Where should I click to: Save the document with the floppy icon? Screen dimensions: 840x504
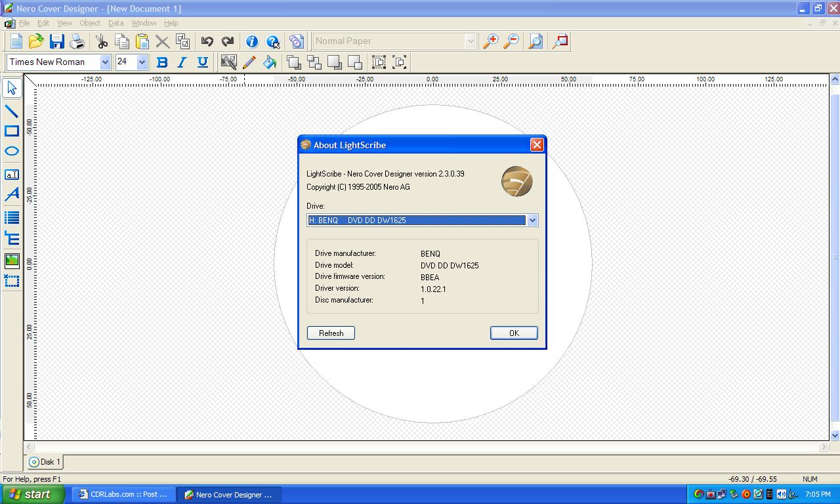(57, 41)
